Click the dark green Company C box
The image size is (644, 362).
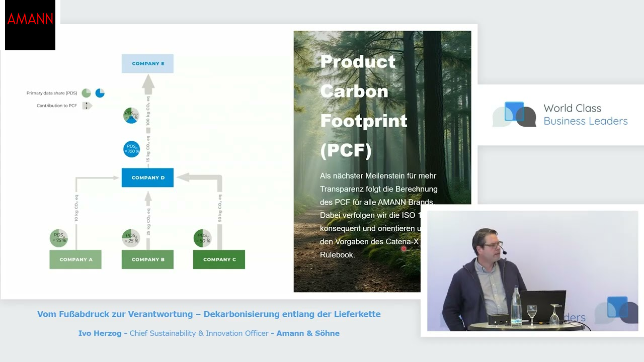pos(219,259)
